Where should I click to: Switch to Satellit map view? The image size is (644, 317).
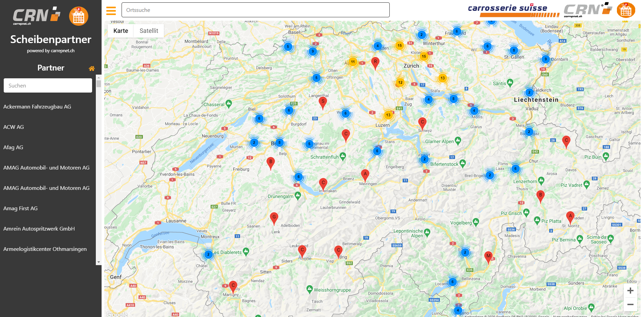click(x=149, y=31)
